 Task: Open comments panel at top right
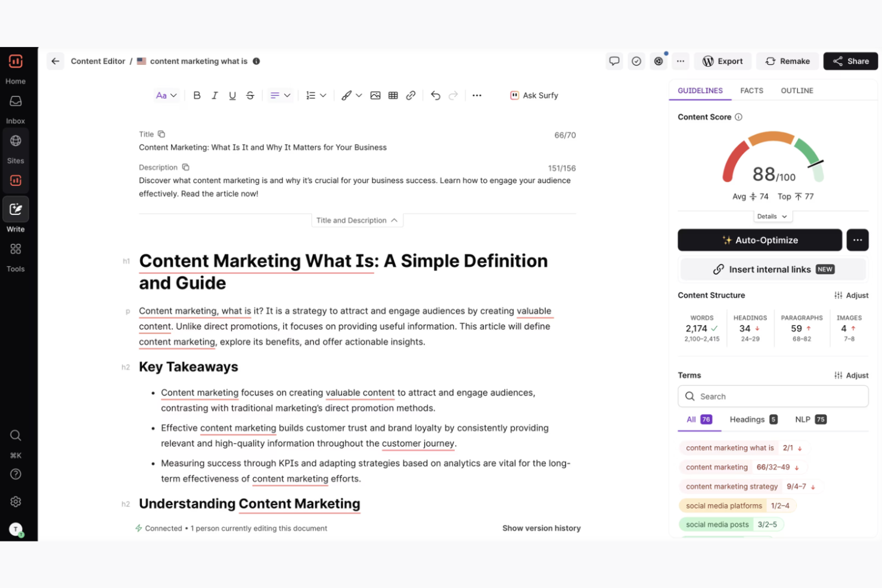tap(614, 61)
